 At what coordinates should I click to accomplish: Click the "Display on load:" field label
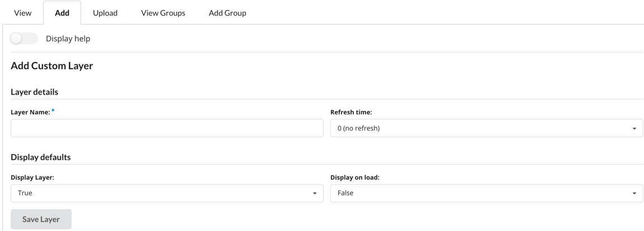(x=355, y=177)
